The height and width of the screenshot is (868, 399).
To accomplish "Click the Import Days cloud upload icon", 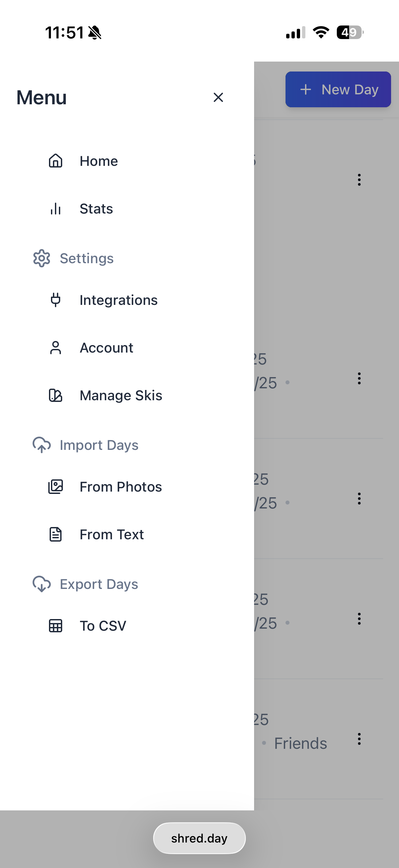I will (42, 445).
